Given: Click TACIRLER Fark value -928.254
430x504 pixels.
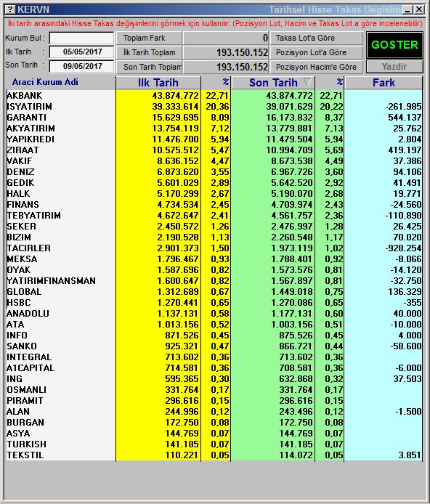Looking at the screenshot, I should click(403, 248).
